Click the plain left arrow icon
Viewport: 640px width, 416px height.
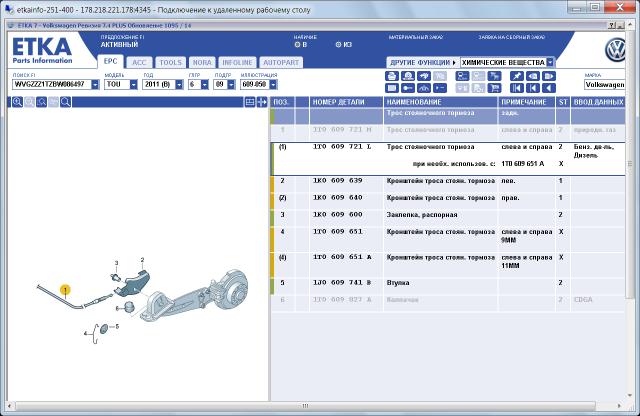click(x=549, y=88)
